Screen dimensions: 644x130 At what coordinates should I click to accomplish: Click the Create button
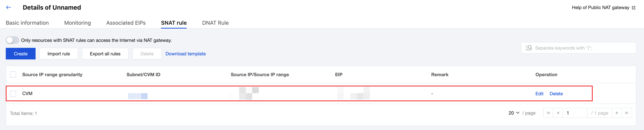click(21, 54)
